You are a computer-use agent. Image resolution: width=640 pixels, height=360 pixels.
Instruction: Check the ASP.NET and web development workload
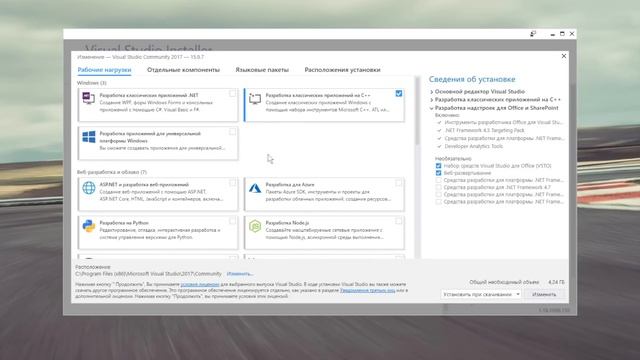pos(232,183)
